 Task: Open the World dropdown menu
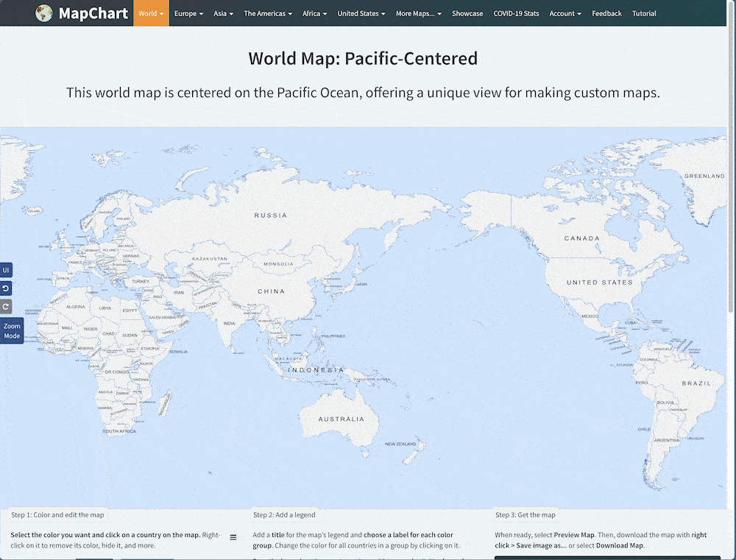151,13
